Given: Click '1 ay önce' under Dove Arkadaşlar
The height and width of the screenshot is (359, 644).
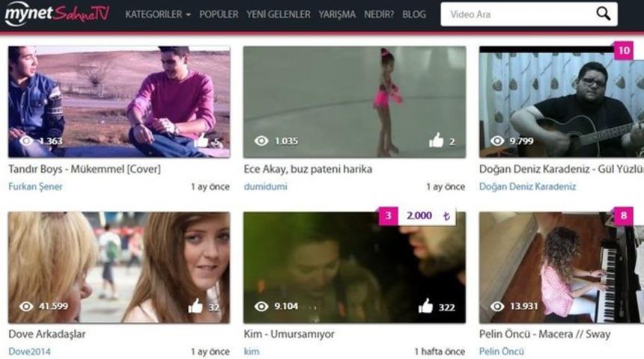Looking at the screenshot, I should [210, 352].
